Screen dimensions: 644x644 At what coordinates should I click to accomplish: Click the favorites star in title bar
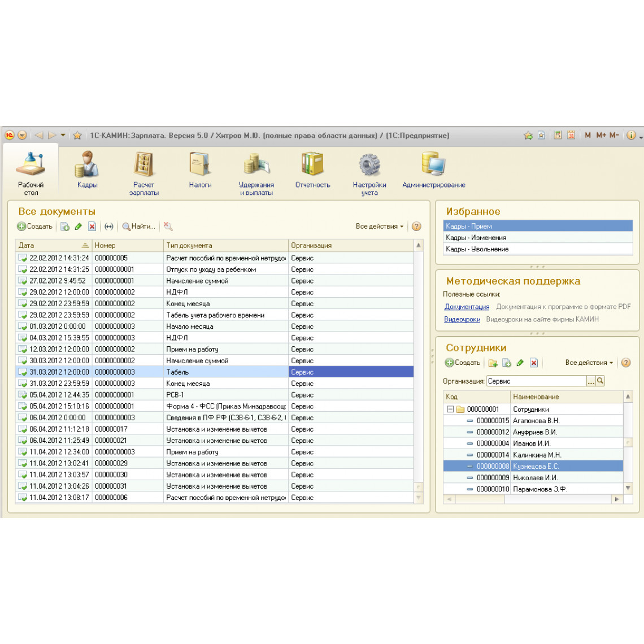coord(77,135)
